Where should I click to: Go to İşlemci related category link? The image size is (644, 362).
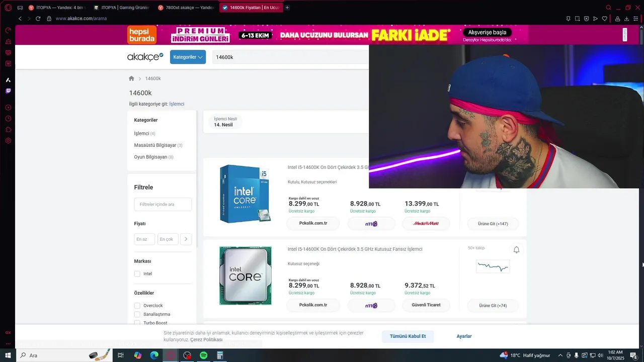(x=177, y=104)
